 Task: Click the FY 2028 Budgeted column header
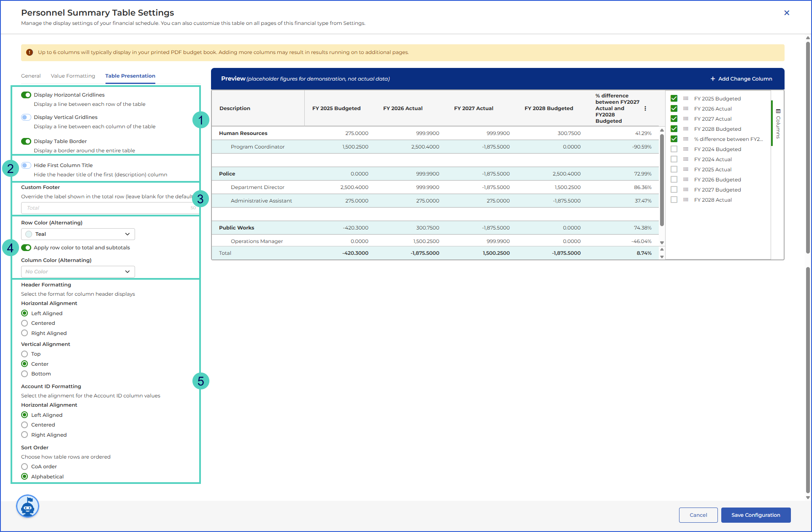(549, 108)
